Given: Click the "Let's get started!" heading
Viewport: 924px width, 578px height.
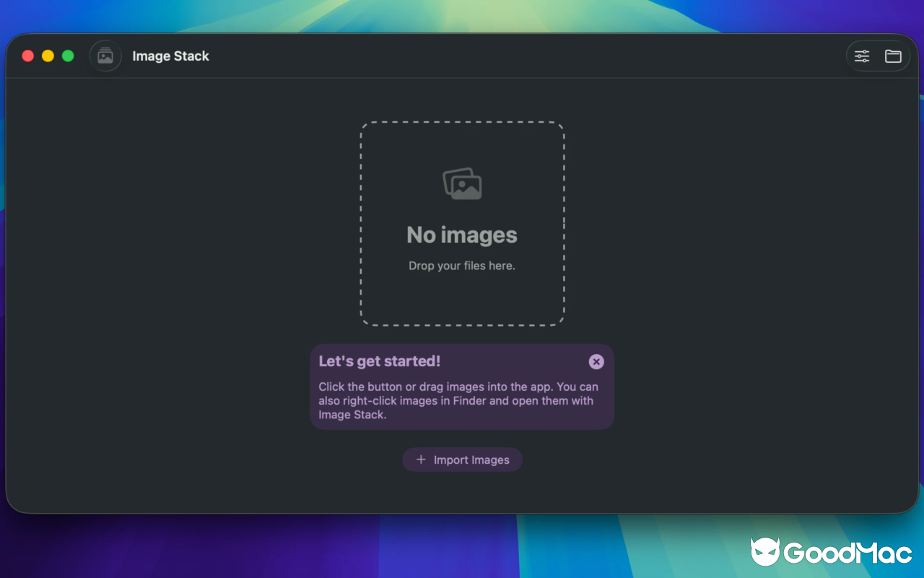Looking at the screenshot, I should (379, 361).
